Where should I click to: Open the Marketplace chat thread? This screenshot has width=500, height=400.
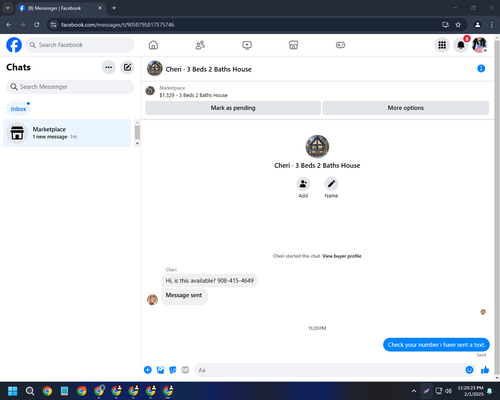coord(67,133)
